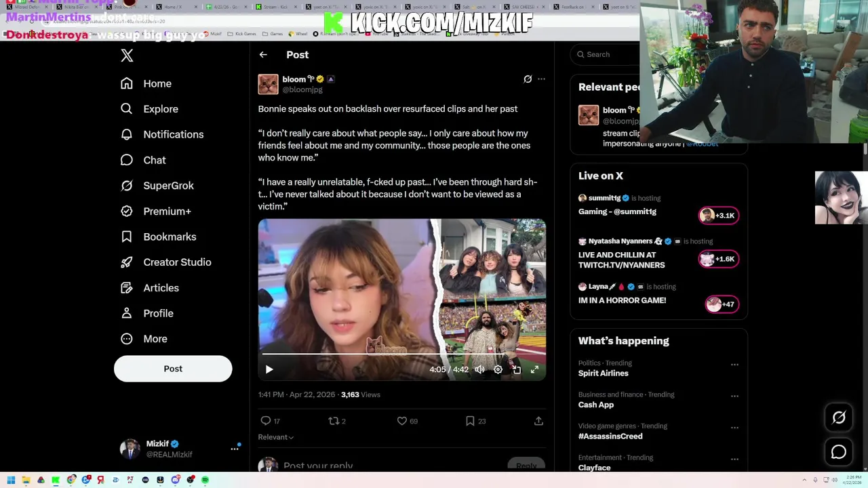Open the Chrome taskbar icon
This screenshot has height=488, width=868.
(71, 480)
